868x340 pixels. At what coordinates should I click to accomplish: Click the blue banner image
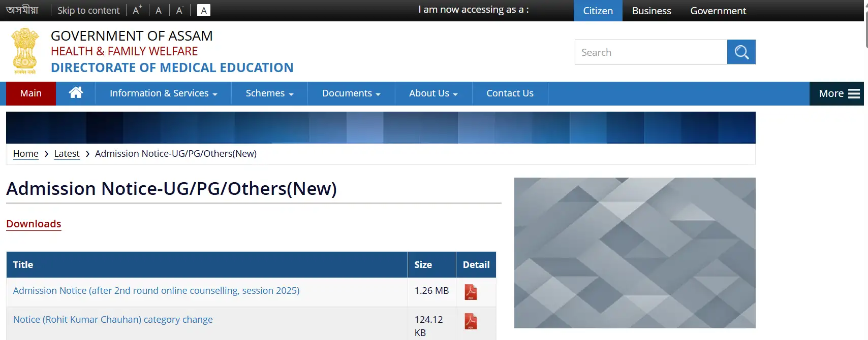[381, 127]
